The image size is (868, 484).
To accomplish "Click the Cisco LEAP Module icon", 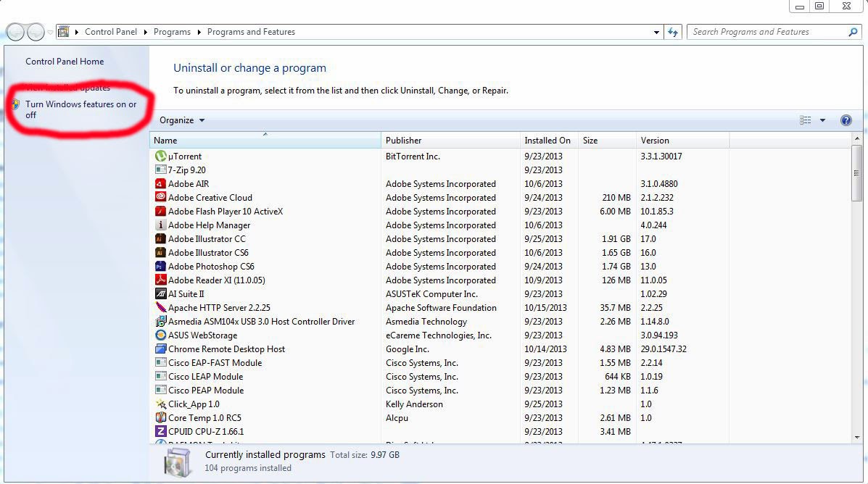I will [x=160, y=376].
